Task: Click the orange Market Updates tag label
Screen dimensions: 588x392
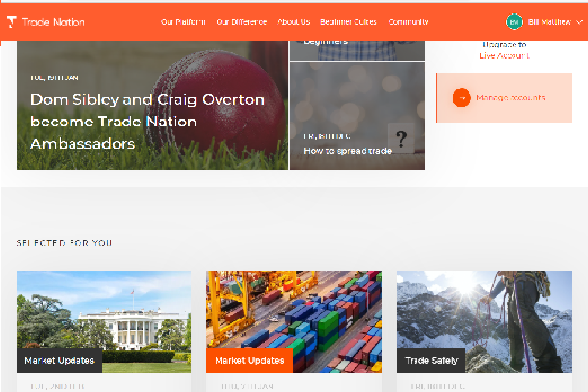Action: click(x=249, y=361)
